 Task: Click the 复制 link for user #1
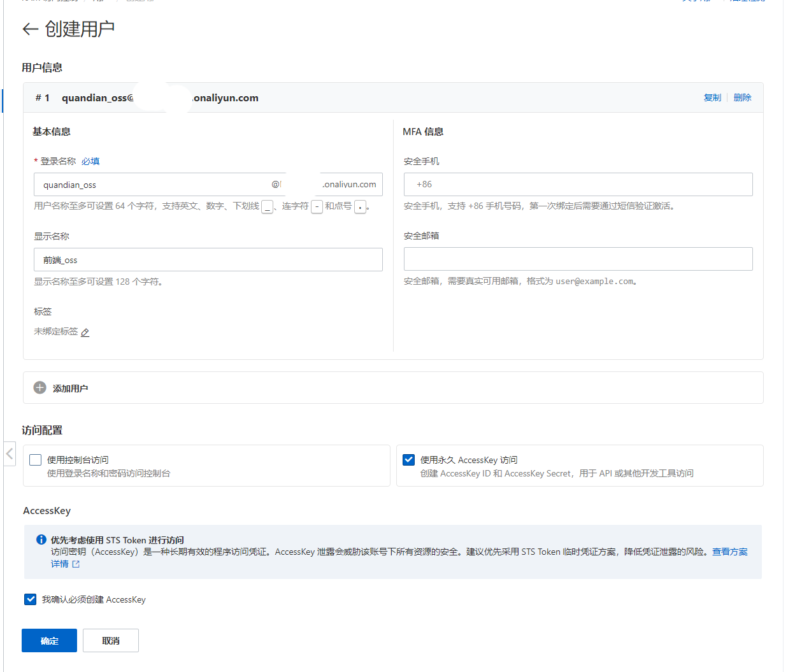click(712, 97)
